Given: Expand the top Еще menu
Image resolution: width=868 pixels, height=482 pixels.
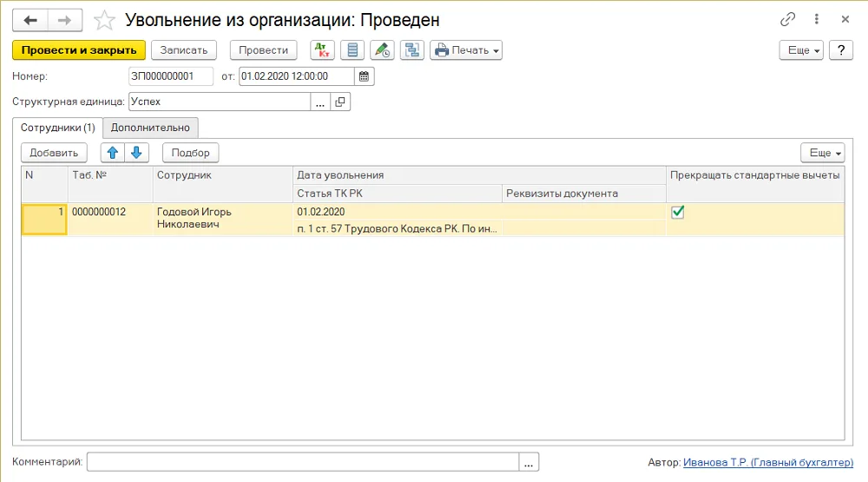Looking at the screenshot, I should click(x=801, y=50).
